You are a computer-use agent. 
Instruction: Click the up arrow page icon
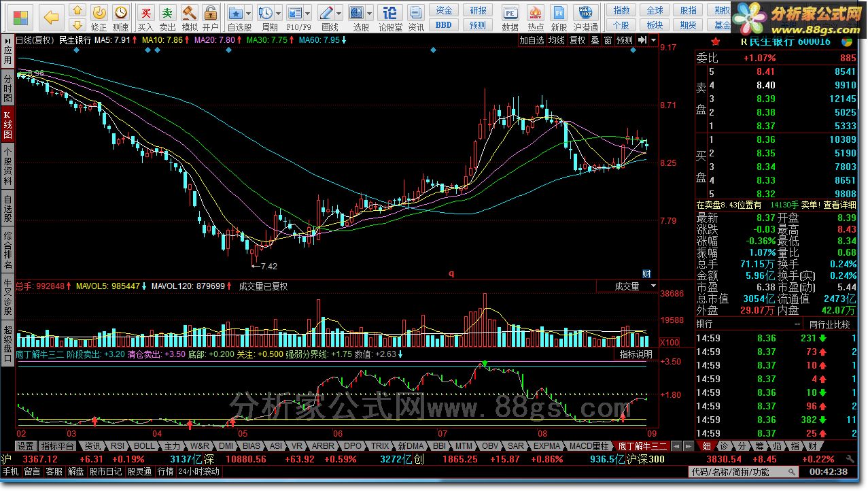click(x=77, y=10)
